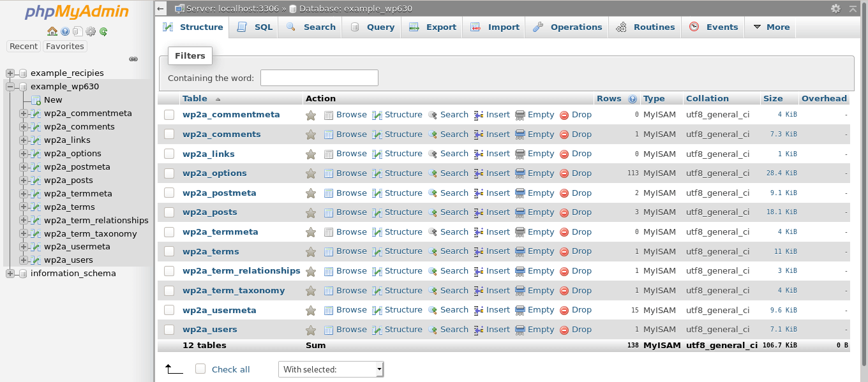The width and height of the screenshot is (868, 382).
Task: Click the Rows column help icon
Action: point(632,99)
